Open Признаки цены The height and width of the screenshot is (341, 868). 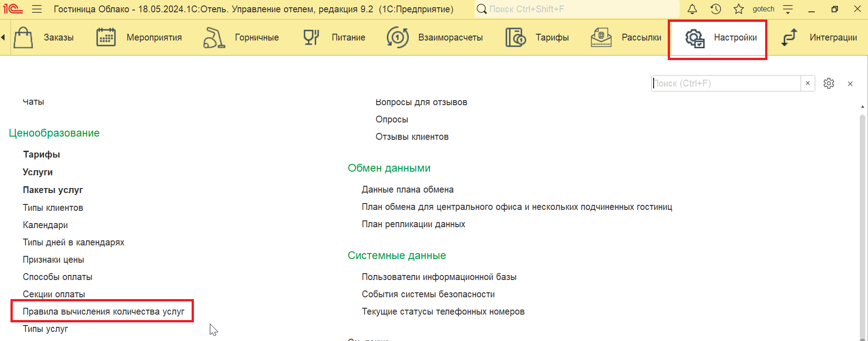point(53,260)
